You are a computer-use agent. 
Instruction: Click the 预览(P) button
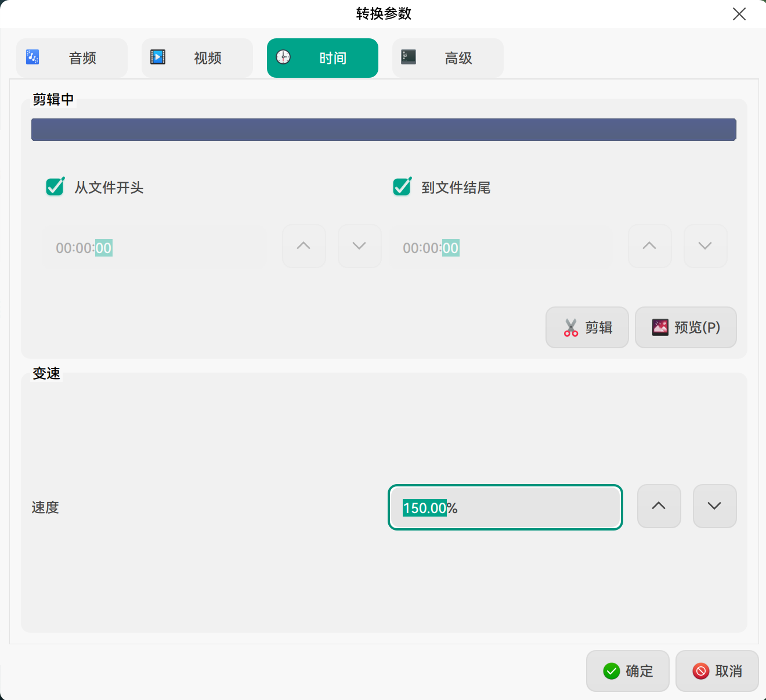686,327
